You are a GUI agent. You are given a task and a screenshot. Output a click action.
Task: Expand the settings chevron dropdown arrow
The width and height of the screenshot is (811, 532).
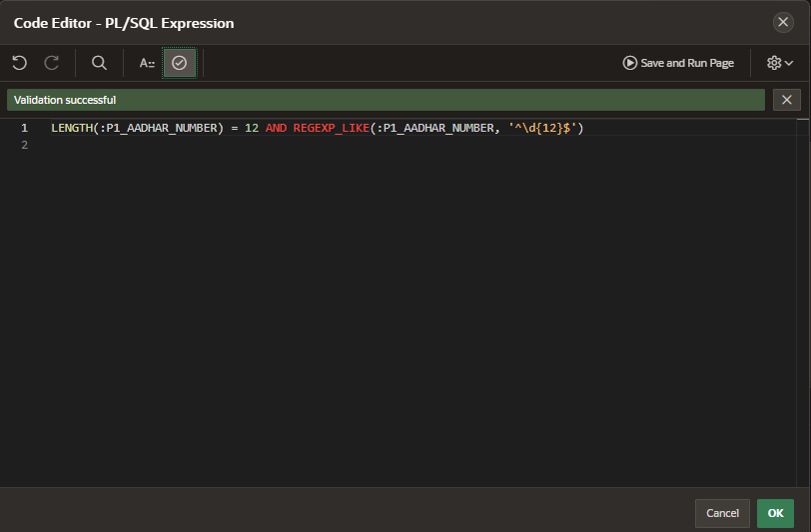click(x=789, y=64)
